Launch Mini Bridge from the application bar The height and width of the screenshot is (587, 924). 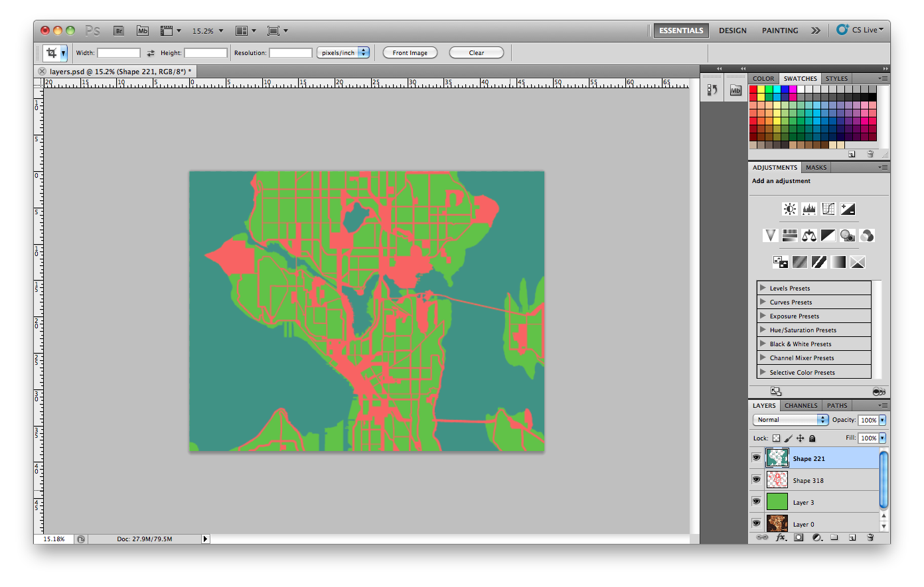[x=143, y=31]
